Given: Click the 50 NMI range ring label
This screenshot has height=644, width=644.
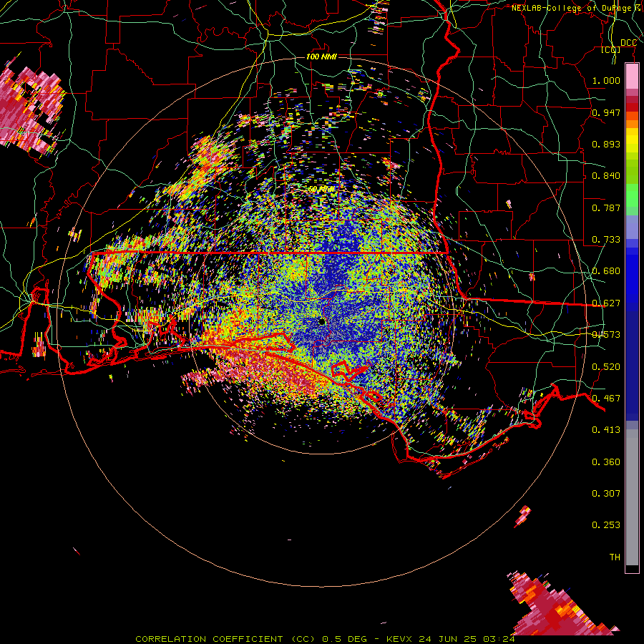Looking at the screenshot, I should (321, 190).
